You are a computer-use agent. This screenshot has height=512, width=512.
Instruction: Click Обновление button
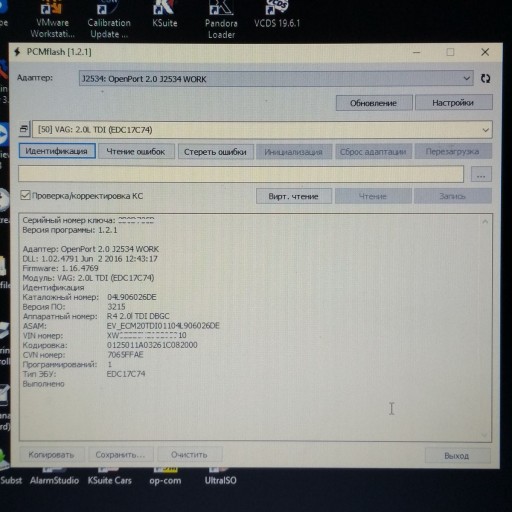point(374,103)
